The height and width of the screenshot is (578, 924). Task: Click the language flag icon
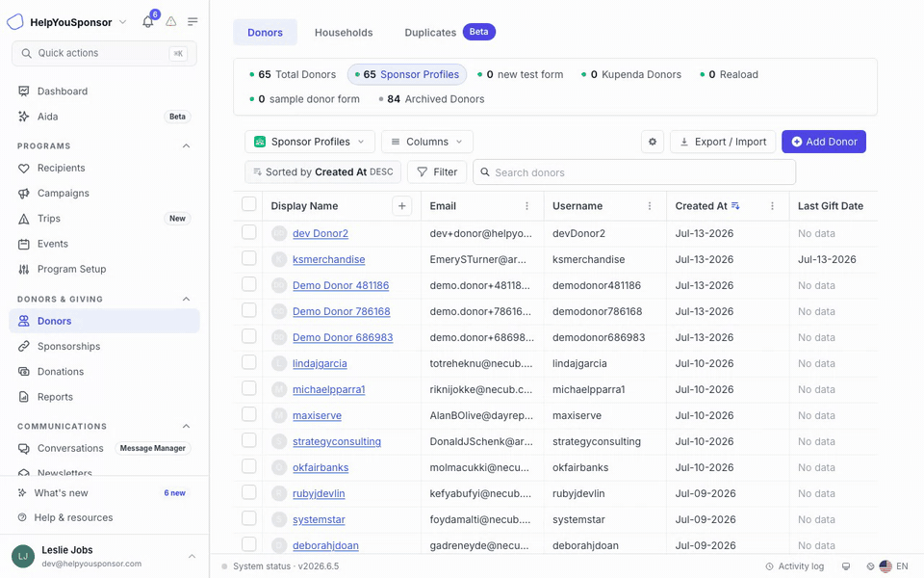point(885,566)
